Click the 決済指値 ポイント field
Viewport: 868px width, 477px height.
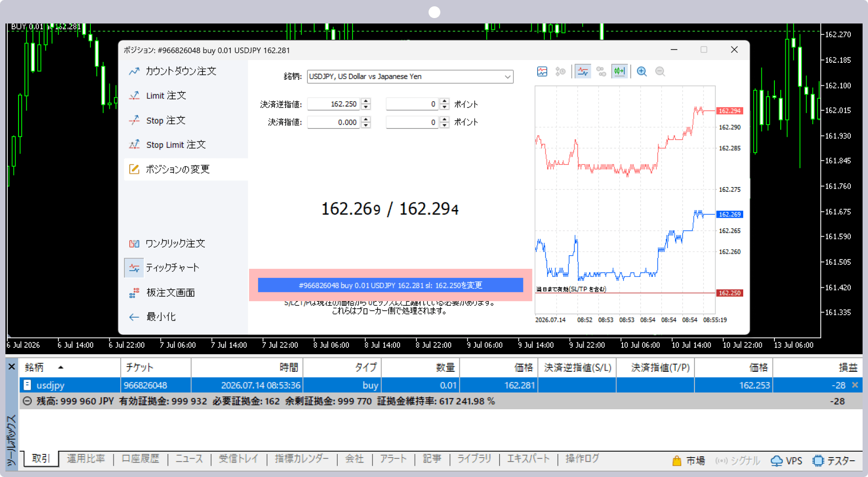click(412, 122)
